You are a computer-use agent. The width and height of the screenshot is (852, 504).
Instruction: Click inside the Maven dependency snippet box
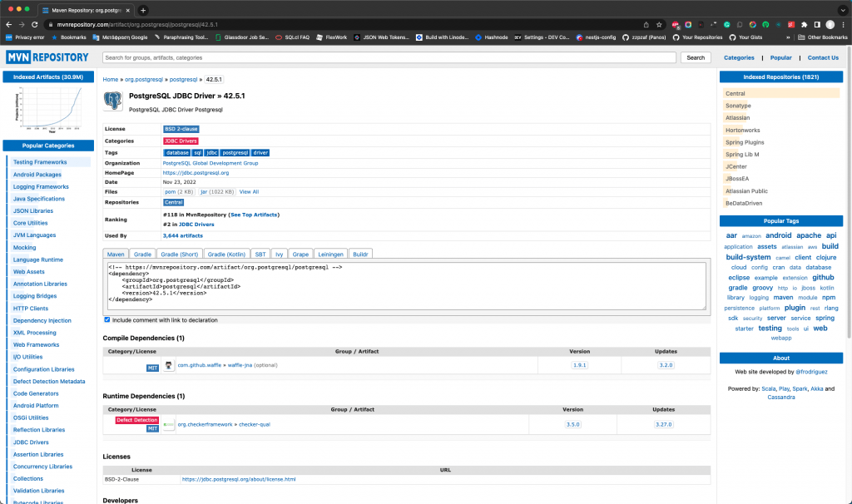pyautogui.click(x=406, y=285)
